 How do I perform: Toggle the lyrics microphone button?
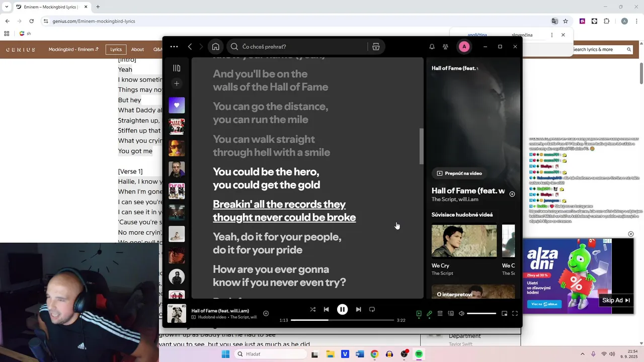click(x=429, y=313)
